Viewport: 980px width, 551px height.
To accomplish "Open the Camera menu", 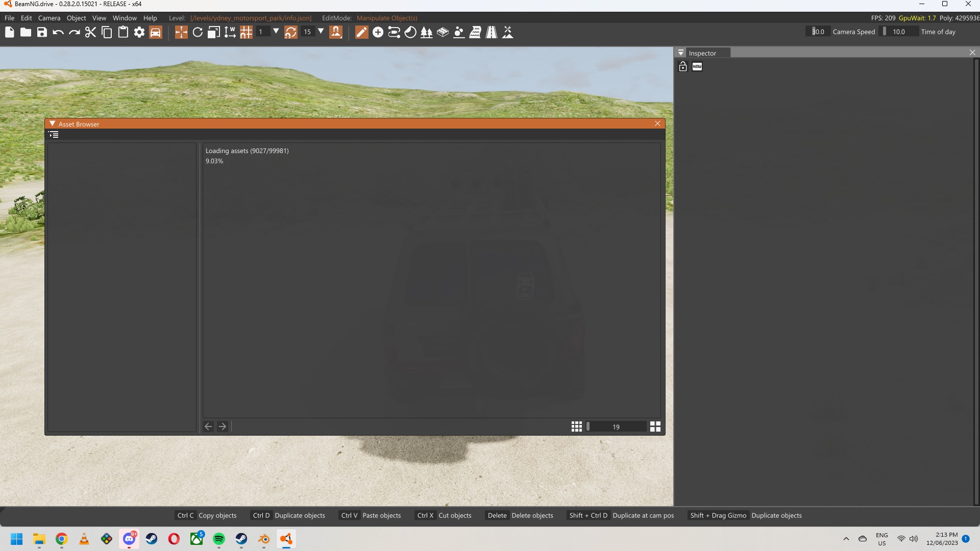I will click(49, 18).
